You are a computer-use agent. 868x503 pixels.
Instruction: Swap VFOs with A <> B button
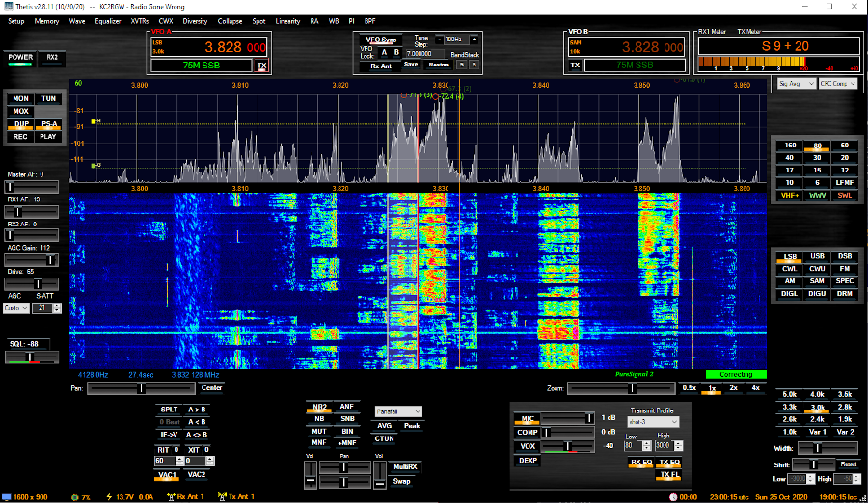(x=196, y=435)
